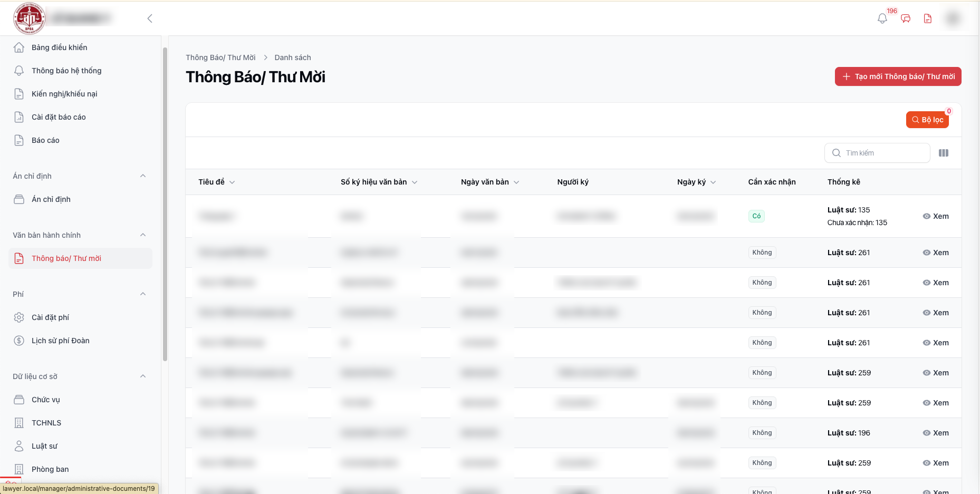This screenshot has height=494, width=980.
Task: Open Lịch sử phí Đoàn page
Action: tap(60, 341)
